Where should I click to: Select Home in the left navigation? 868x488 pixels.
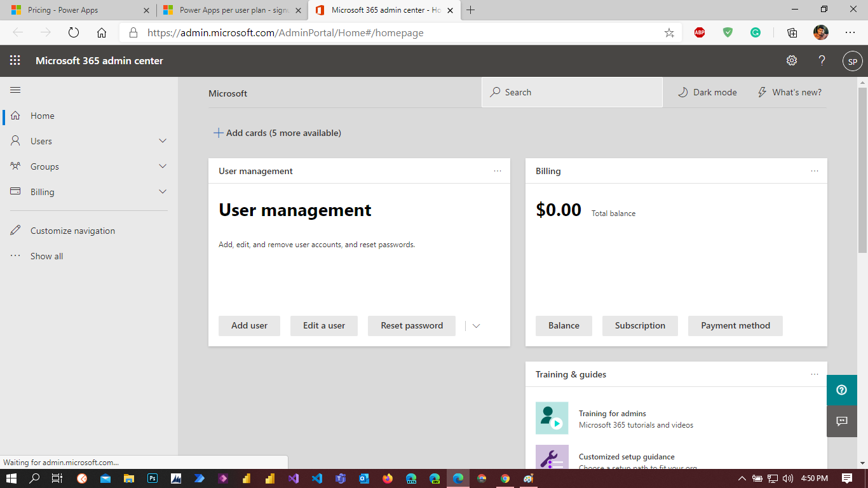click(x=42, y=116)
